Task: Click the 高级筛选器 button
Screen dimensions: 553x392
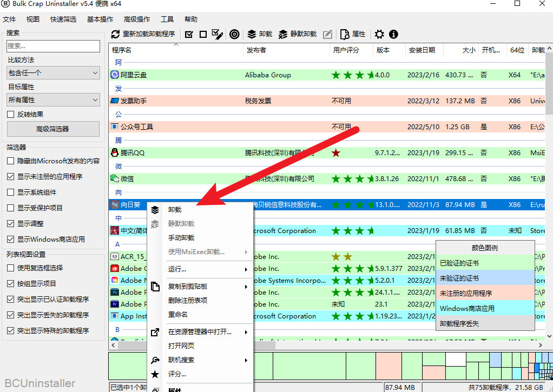Action: [53, 129]
